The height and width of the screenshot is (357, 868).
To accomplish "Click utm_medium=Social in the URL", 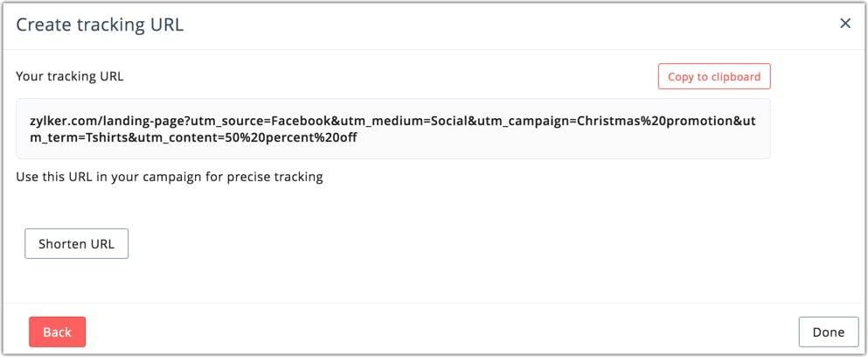I will pos(405,122).
